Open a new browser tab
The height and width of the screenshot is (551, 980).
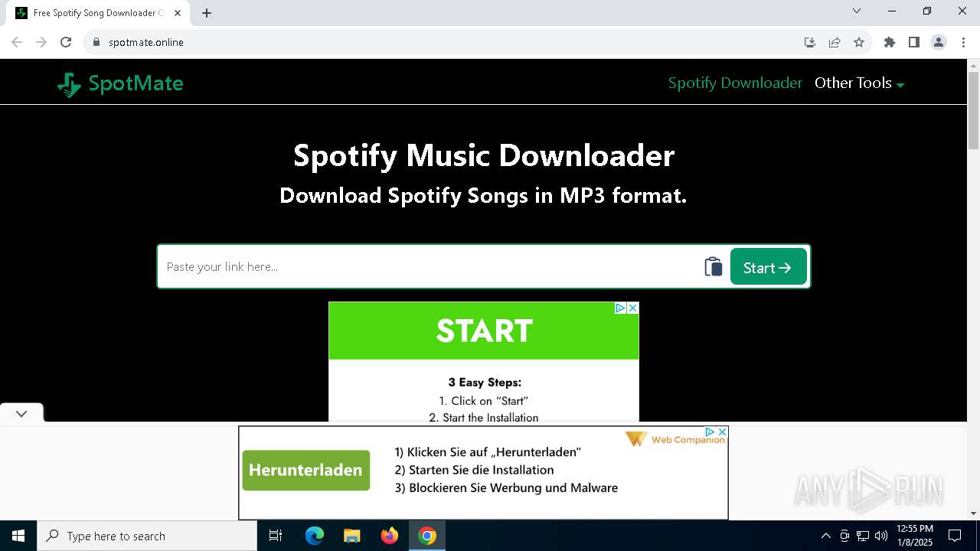tap(207, 13)
